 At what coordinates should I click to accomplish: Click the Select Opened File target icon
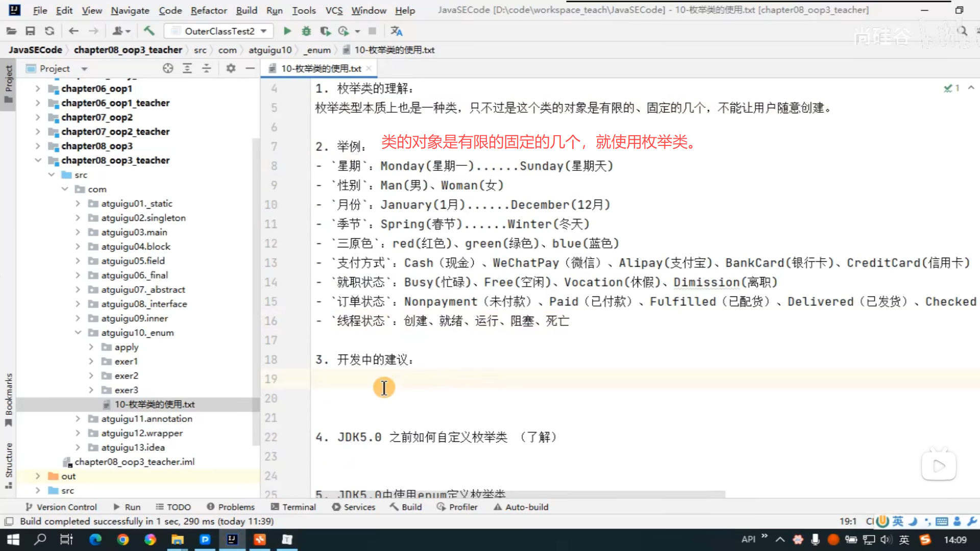168,68
